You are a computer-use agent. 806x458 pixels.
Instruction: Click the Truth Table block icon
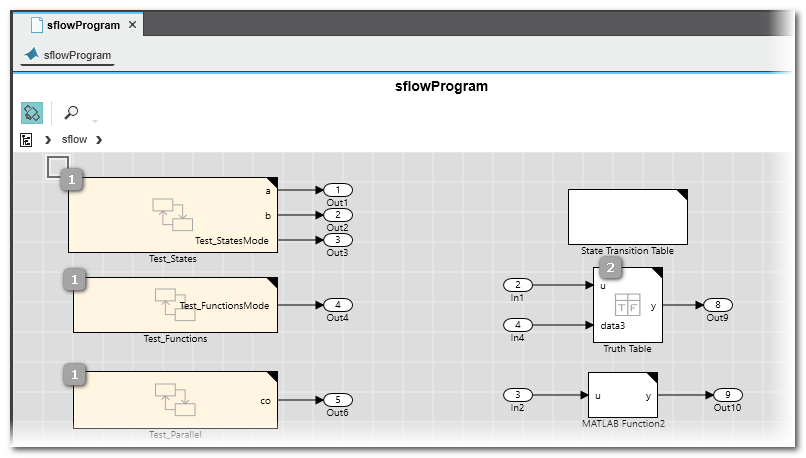627,305
